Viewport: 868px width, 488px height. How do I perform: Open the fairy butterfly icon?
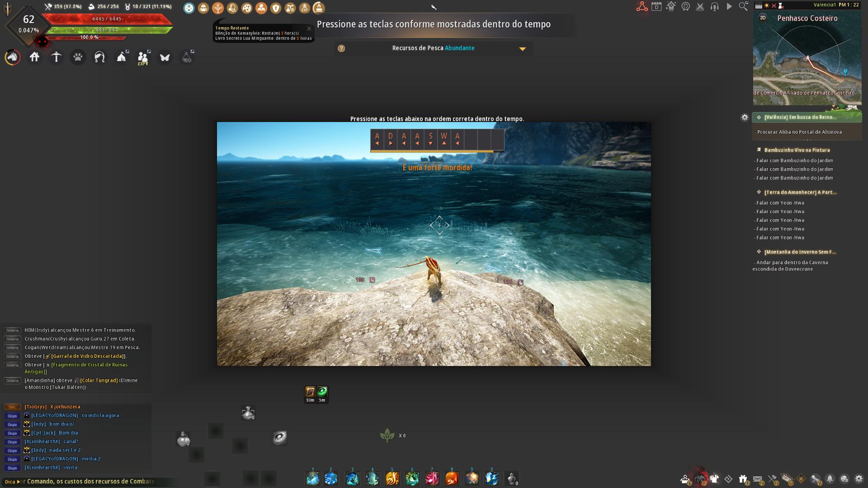click(x=165, y=57)
